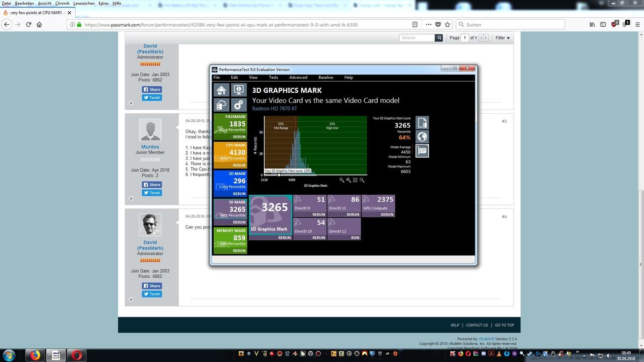
Task: Open File menu in PerformanceTest
Action: tap(217, 77)
